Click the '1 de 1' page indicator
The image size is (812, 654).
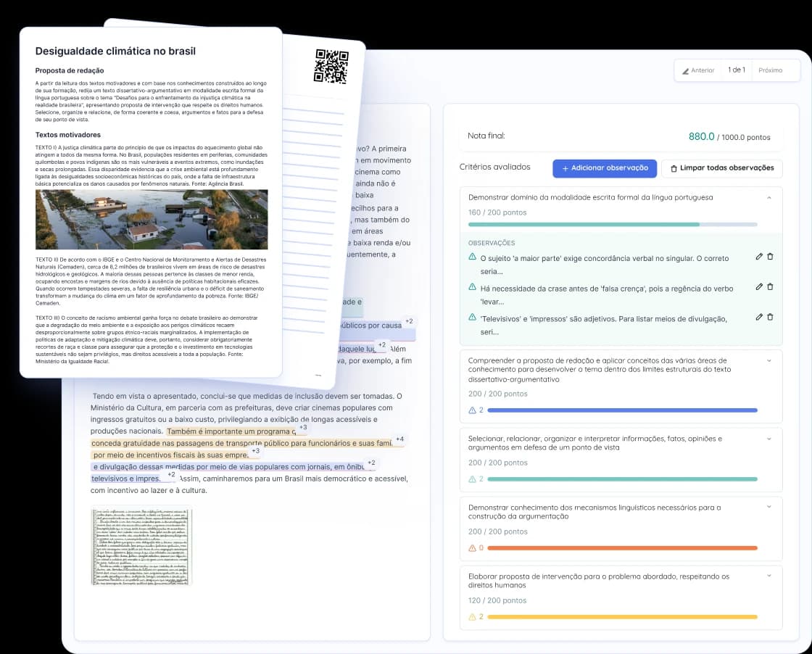(737, 70)
